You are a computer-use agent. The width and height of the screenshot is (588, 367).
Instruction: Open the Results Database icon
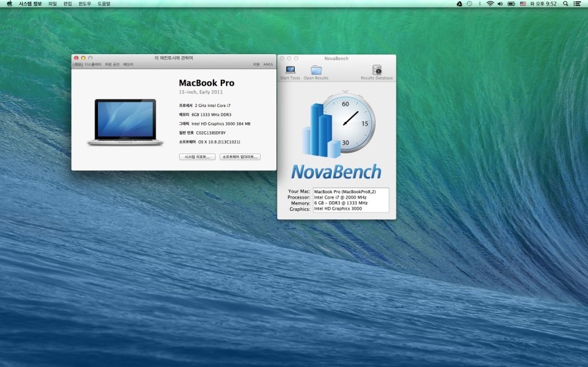point(377,71)
